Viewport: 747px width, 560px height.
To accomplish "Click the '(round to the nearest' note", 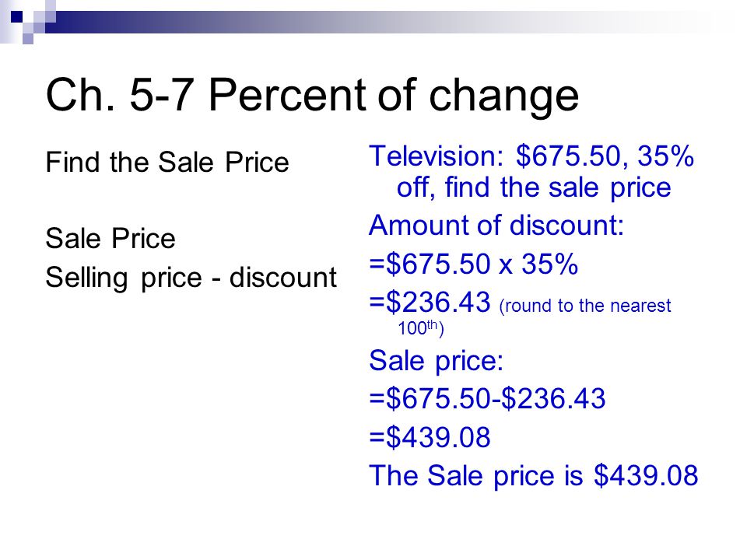I will [585, 306].
